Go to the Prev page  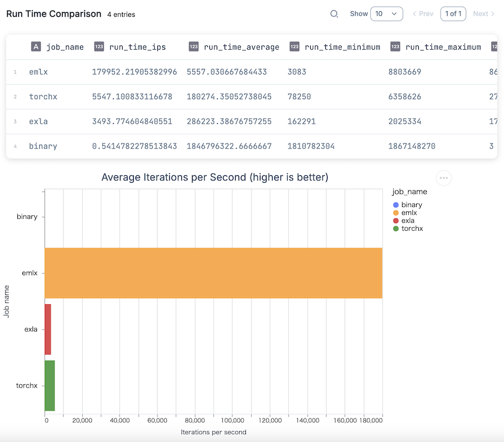point(423,14)
